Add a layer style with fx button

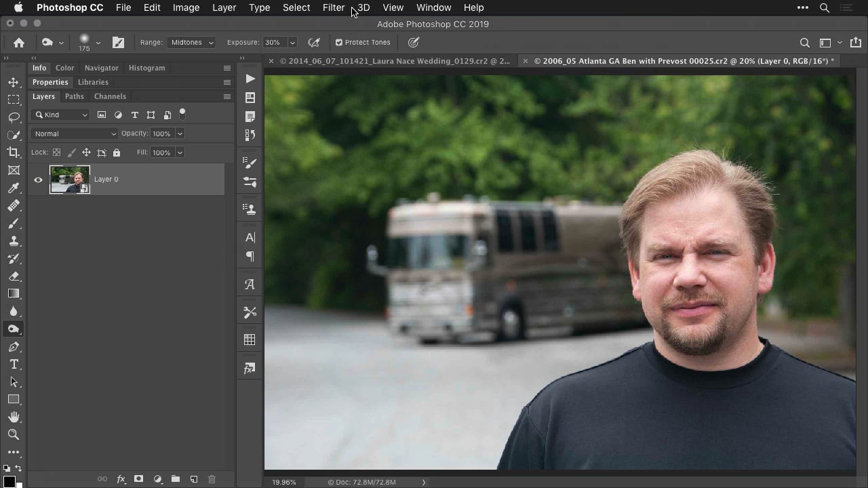pos(121,479)
